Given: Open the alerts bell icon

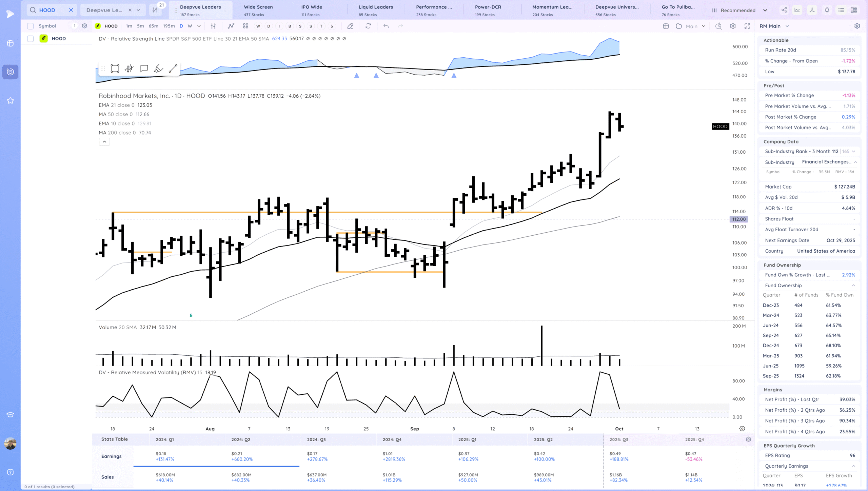Looking at the screenshot, I should 827,10.
